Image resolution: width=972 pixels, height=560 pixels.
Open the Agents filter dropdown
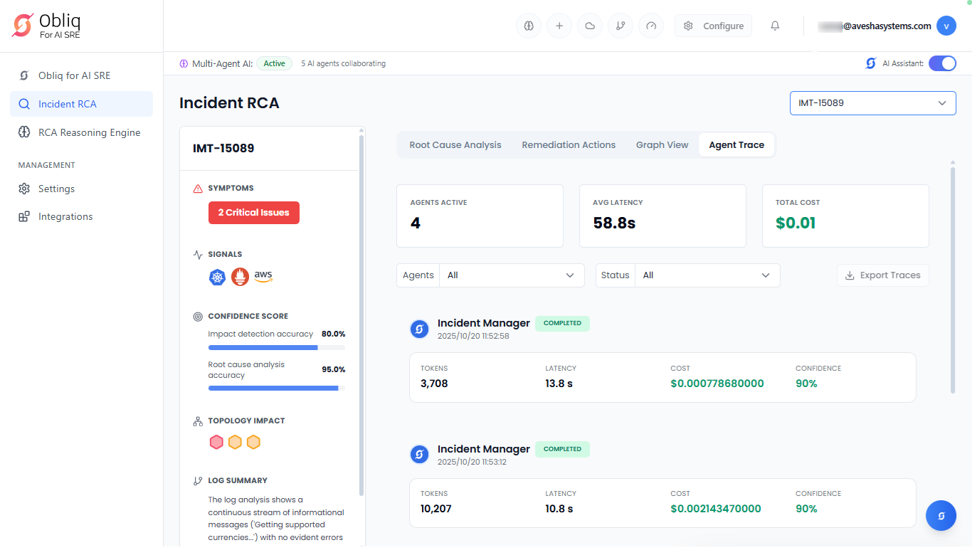click(511, 275)
